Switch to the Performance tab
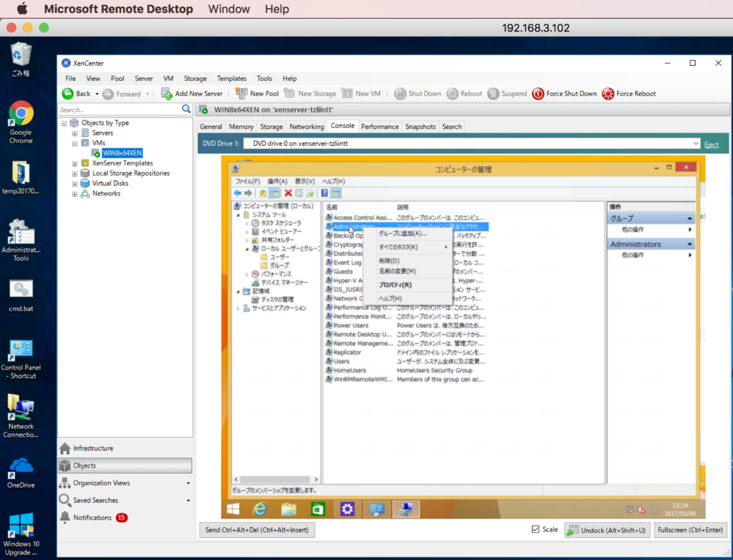733x560 pixels. [x=379, y=127]
